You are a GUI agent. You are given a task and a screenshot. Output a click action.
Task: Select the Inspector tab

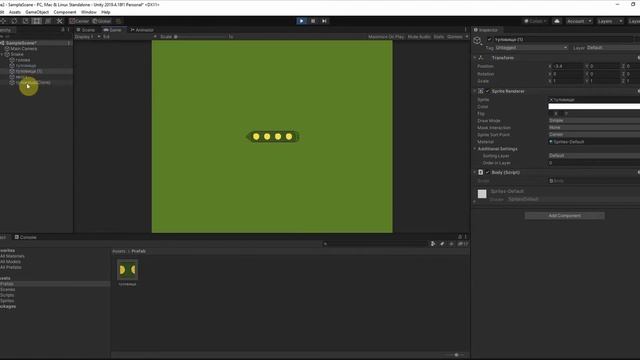(x=486, y=30)
